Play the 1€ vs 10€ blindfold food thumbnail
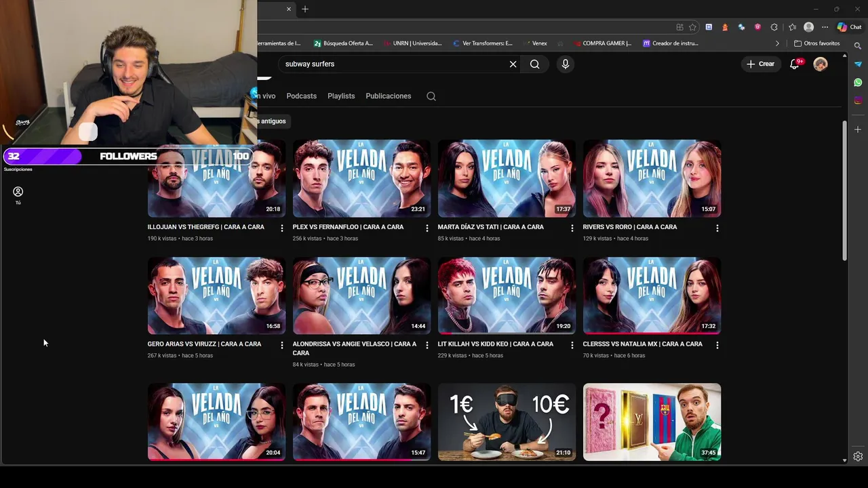 [507, 422]
